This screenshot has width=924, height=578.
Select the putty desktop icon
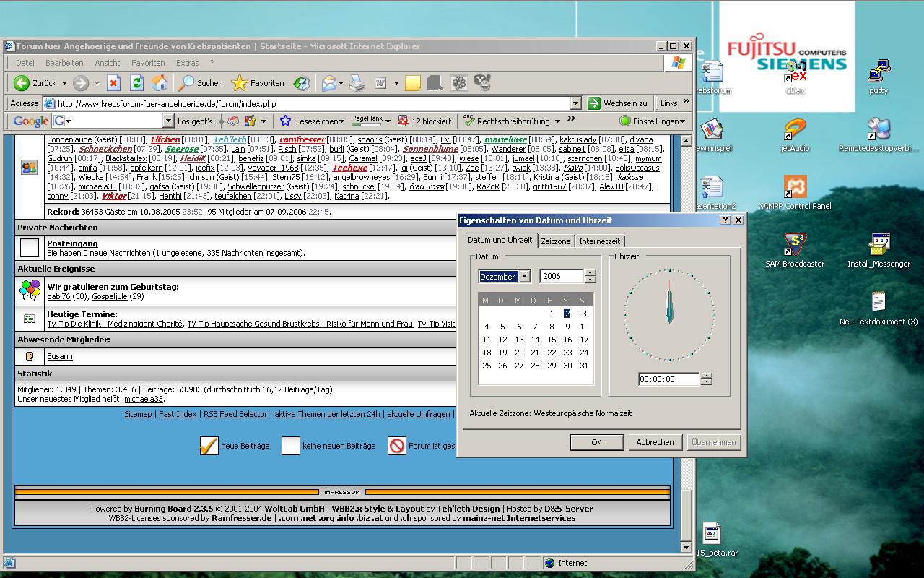879,74
